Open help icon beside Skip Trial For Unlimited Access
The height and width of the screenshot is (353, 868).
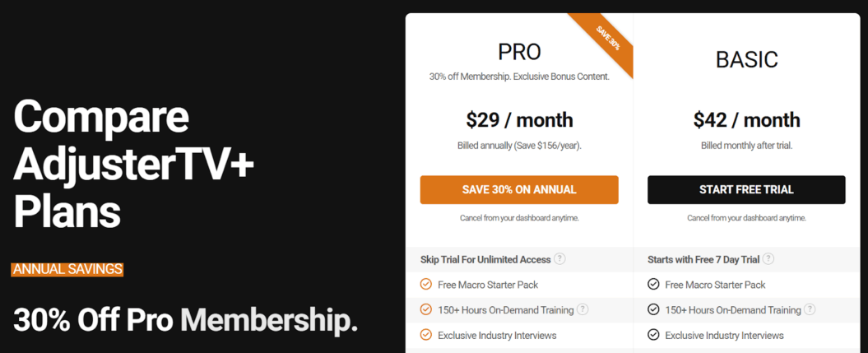click(x=559, y=259)
